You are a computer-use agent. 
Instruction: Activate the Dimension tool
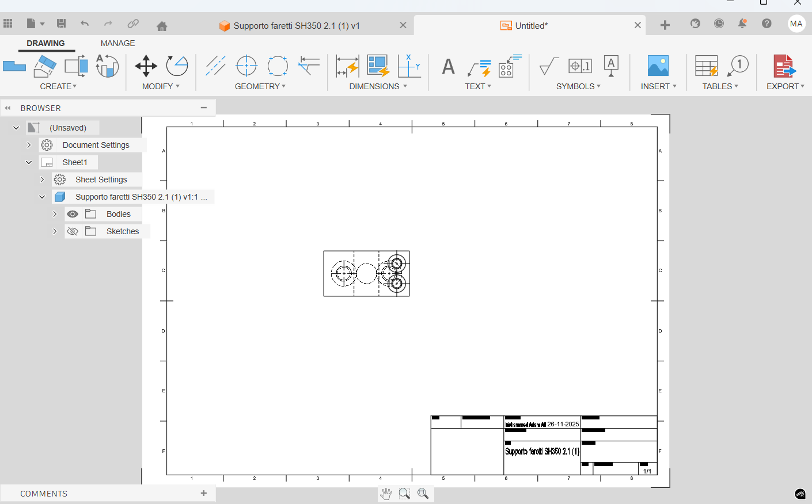347,66
